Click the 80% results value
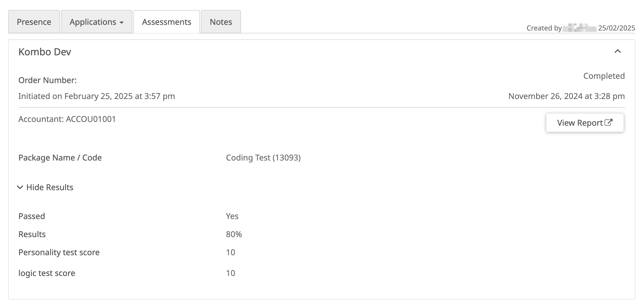644x307 pixels. click(x=234, y=234)
